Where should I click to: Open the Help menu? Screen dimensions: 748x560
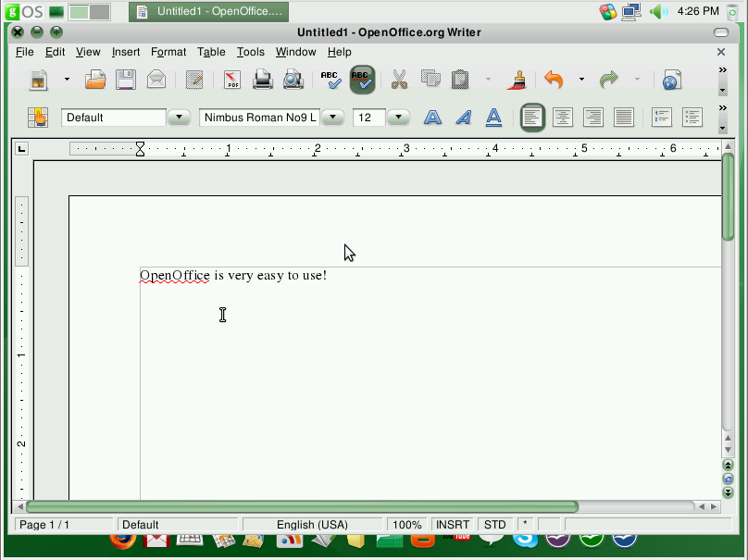click(340, 52)
